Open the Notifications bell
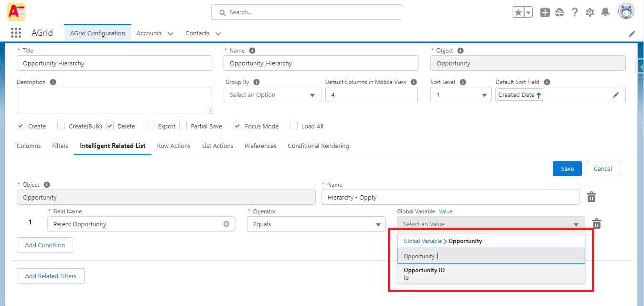The height and width of the screenshot is (306, 644). [605, 12]
